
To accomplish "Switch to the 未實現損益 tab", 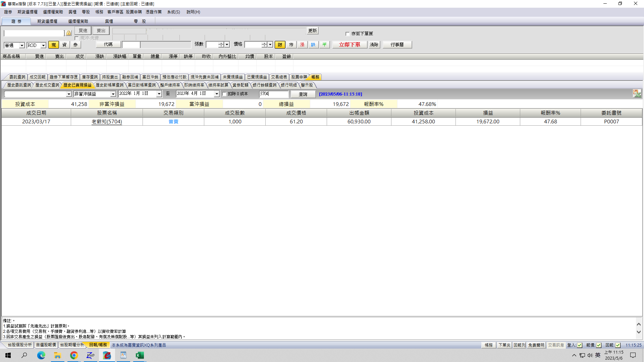I will (x=233, y=77).
